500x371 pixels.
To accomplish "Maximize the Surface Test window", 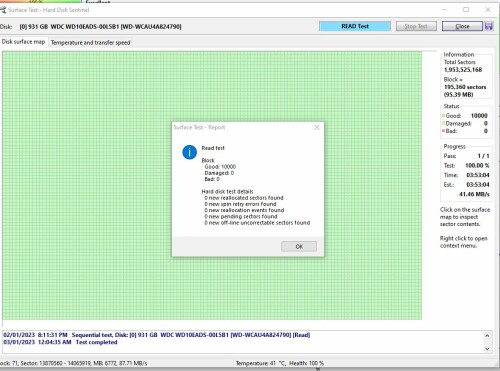I will pyautogui.click(x=466, y=10).
